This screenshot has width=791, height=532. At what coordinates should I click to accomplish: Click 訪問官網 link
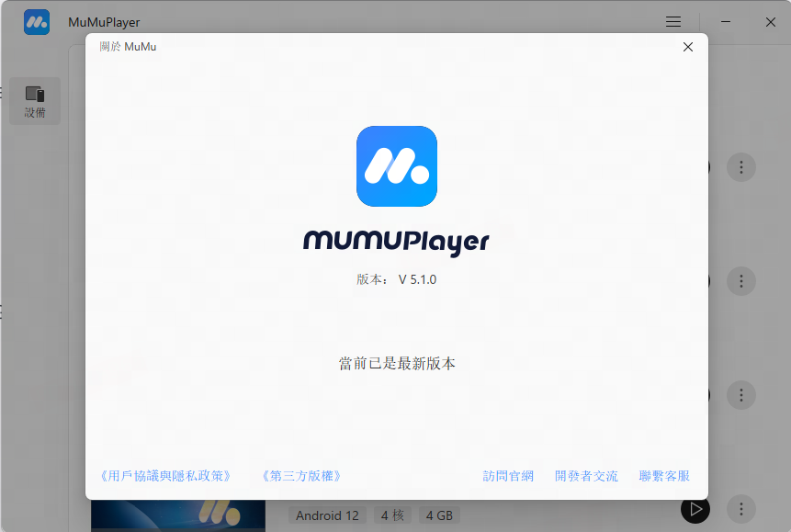[x=508, y=476]
